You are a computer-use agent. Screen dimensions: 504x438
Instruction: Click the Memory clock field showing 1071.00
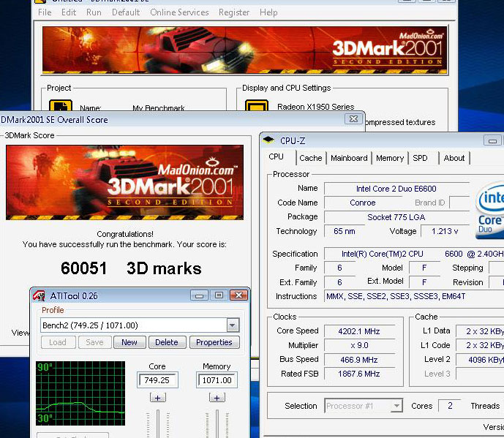(217, 380)
